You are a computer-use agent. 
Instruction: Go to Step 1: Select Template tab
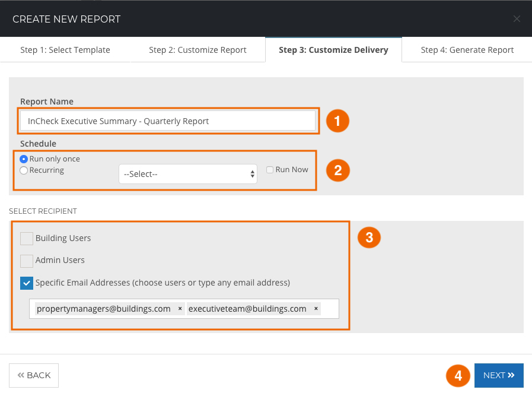[x=65, y=50]
